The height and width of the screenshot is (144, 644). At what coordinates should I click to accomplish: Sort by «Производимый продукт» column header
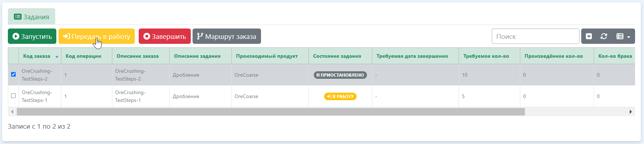[267, 56]
